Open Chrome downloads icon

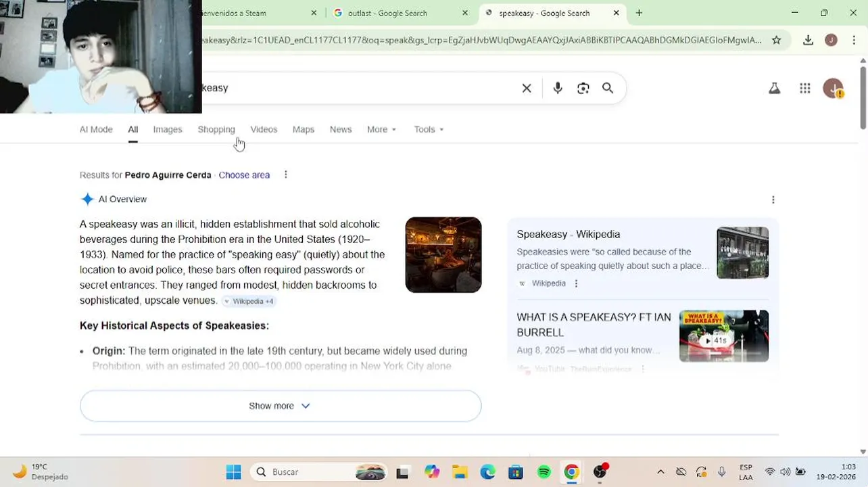point(808,40)
